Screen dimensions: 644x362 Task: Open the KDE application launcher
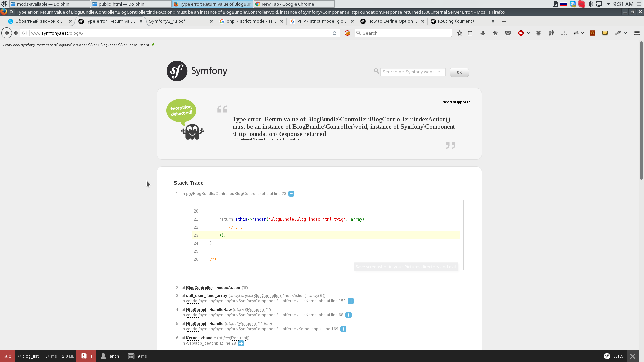pos(4,4)
